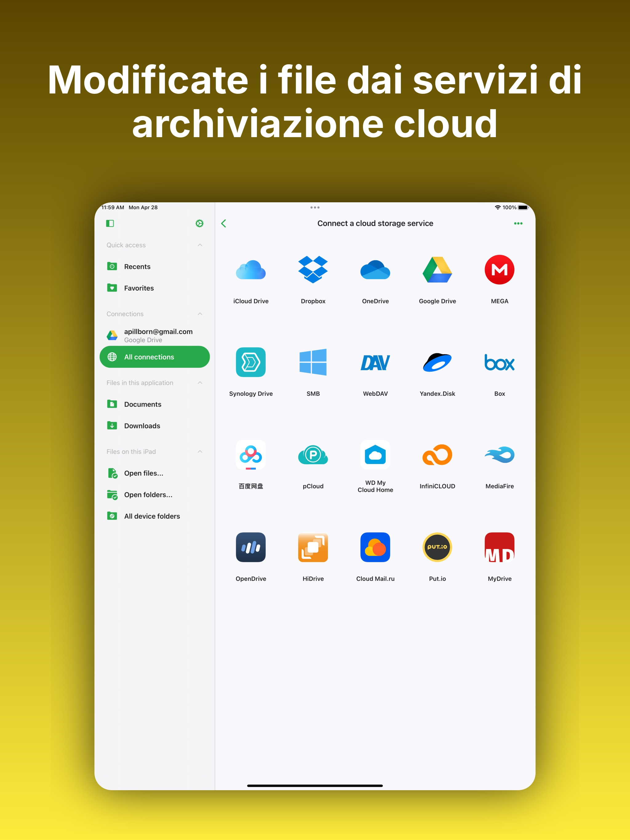Connect Synology Drive
Image resolution: width=630 pixels, height=840 pixels.
coord(251,362)
